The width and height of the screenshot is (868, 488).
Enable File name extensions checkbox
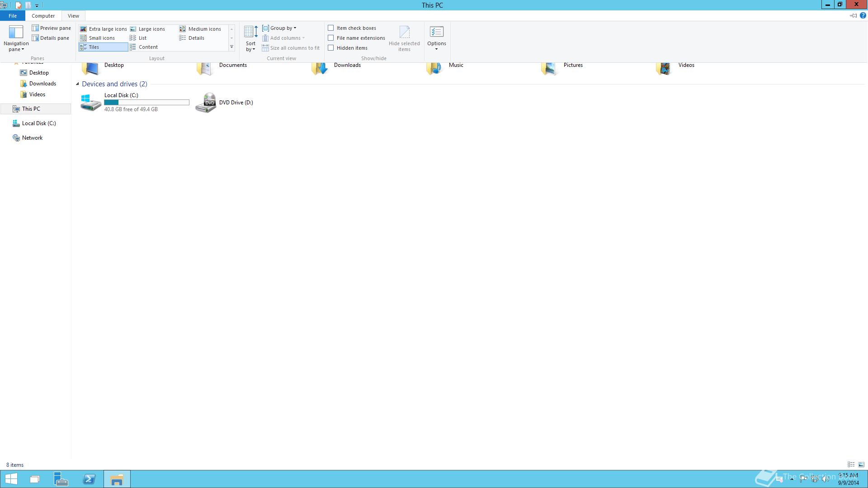[331, 38]
